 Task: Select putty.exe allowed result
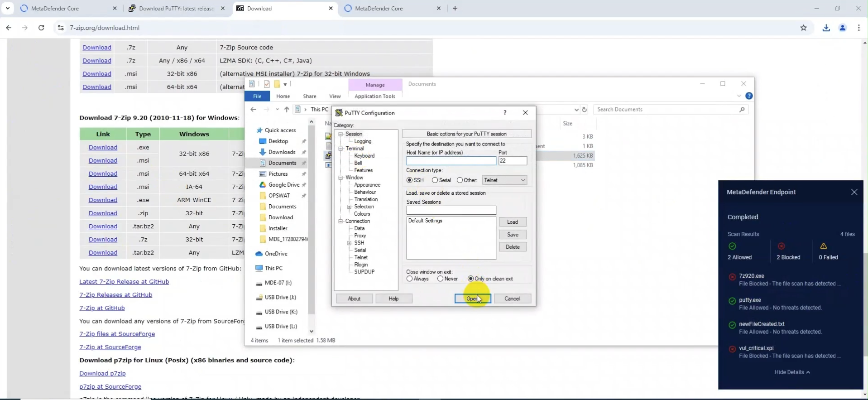[x=790, y=304]
